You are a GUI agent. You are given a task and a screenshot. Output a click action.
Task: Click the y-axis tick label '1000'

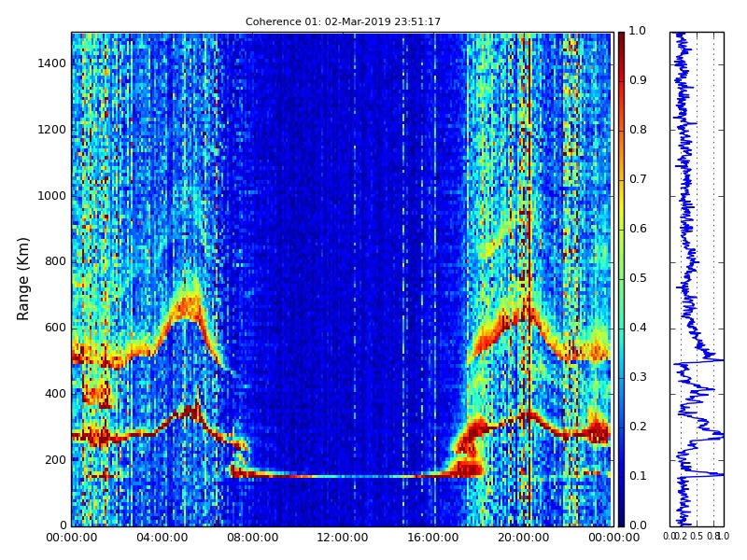point(52,196)
